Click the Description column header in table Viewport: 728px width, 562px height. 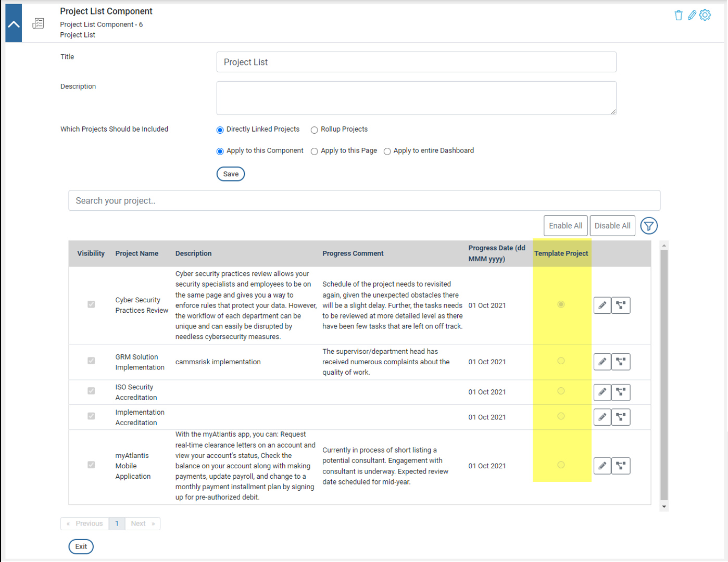[x=193, y=253]
